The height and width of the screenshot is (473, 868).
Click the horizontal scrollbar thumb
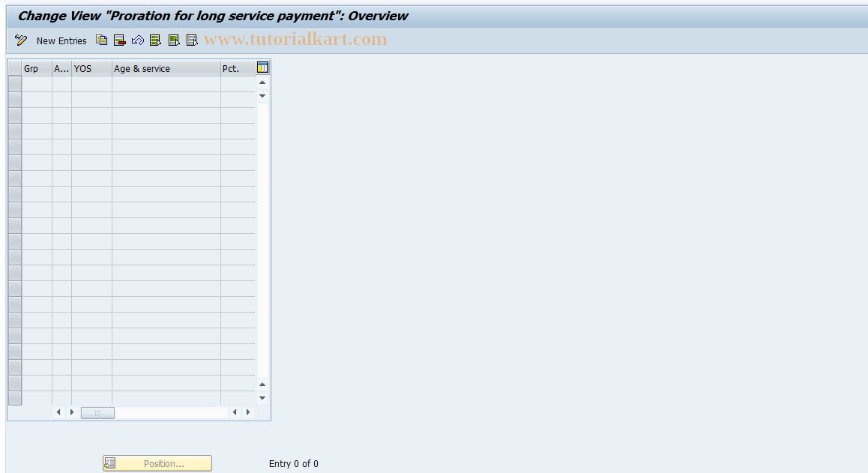click(98, 412)
